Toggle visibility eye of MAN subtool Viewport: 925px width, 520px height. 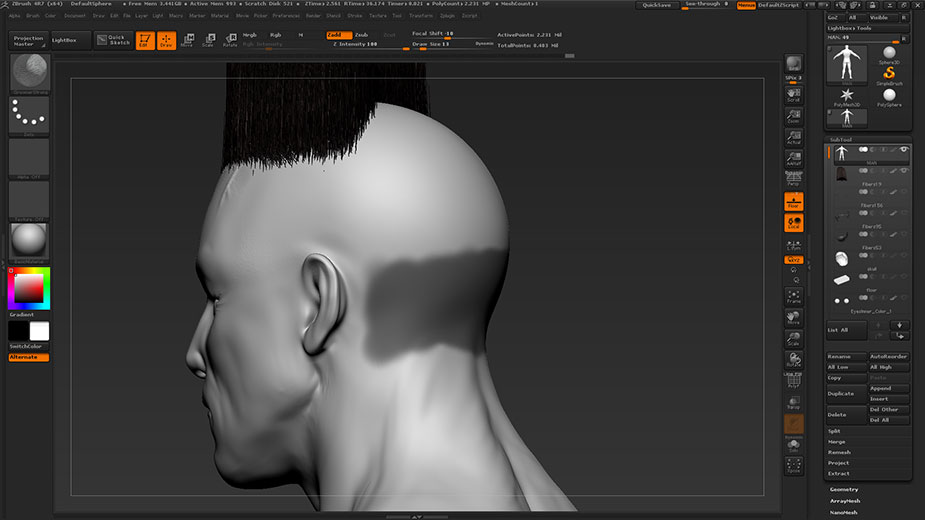tap(904, 149)
